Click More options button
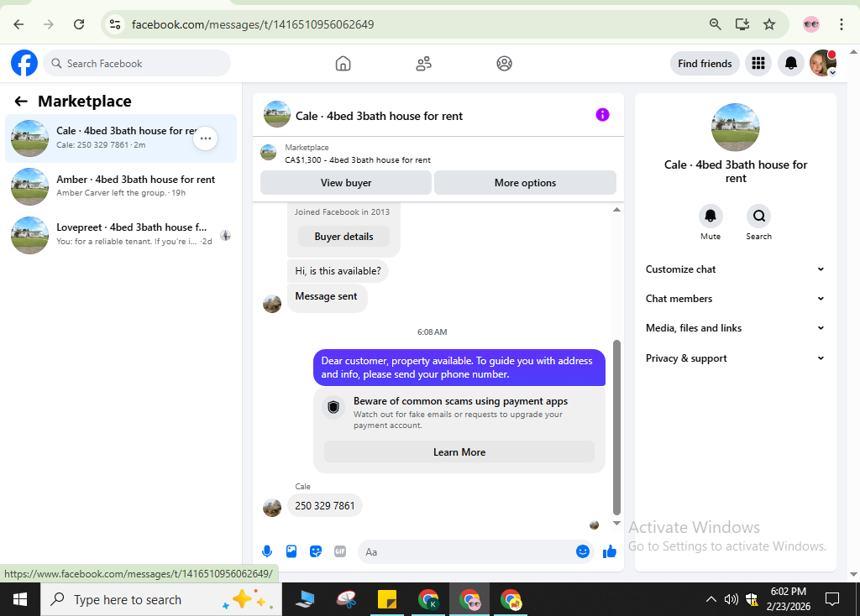860x616 pixels. coord(525,182)
